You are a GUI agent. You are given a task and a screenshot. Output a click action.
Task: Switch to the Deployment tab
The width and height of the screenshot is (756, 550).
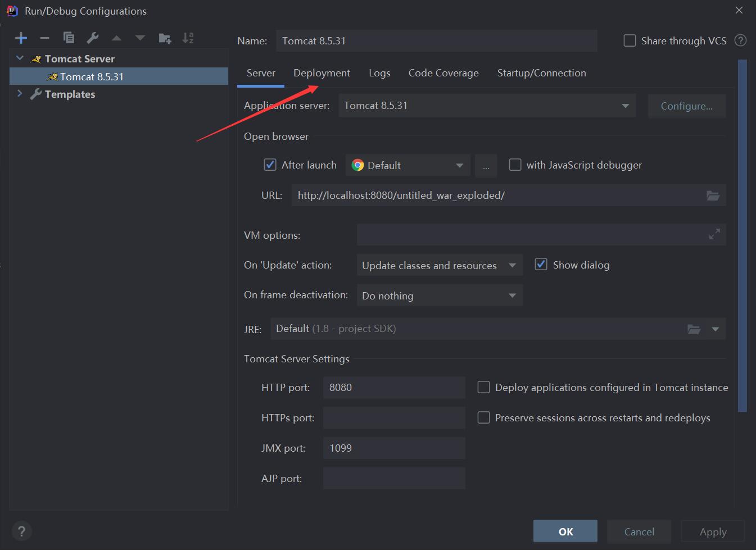coord(322,73)
